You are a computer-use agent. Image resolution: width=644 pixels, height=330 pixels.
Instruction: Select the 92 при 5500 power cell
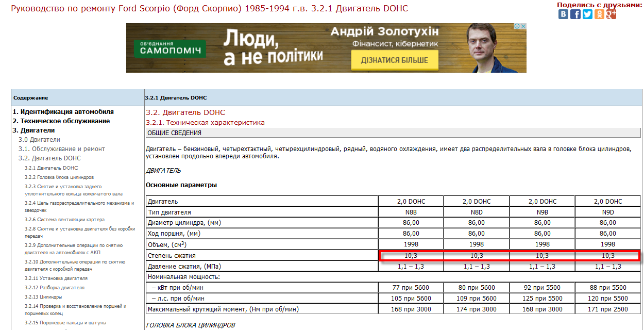tap(542, 288)
